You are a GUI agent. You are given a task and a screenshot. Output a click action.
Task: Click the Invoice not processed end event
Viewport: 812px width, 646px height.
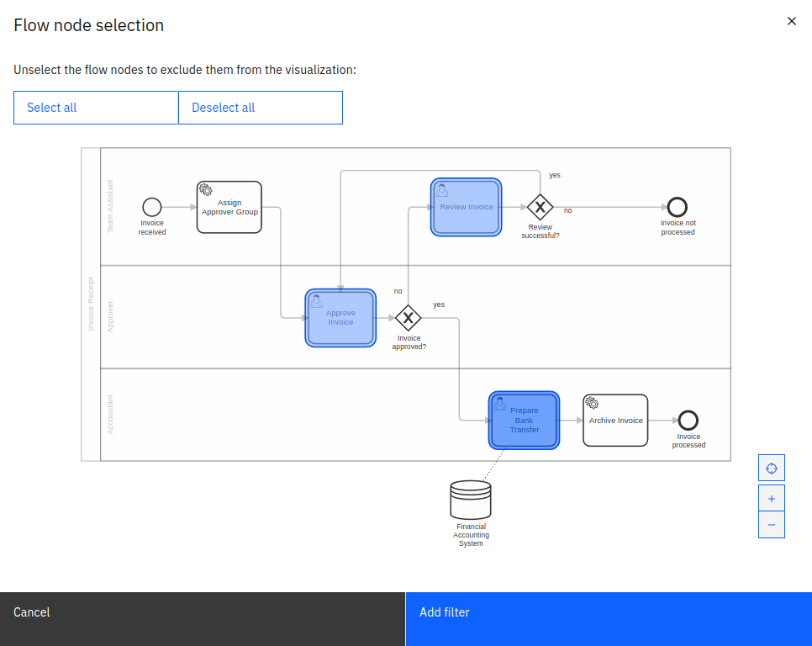coord(678,209)
